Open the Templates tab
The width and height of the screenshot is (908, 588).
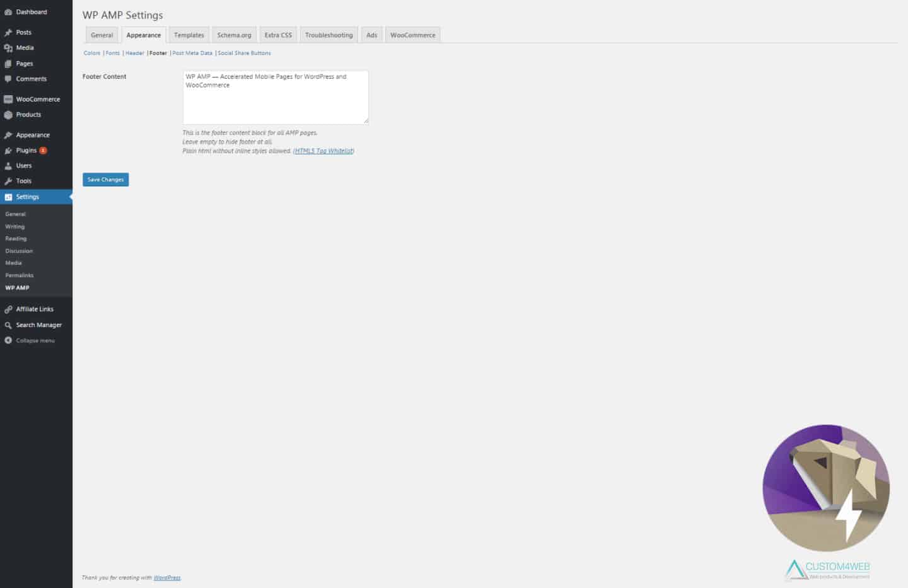tap(189, 35)
